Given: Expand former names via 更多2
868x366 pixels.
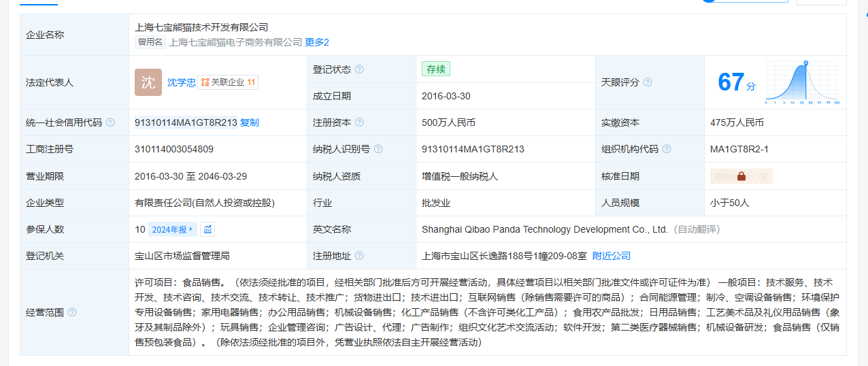Looking at the screenshot, I should [x=317, y=42].
